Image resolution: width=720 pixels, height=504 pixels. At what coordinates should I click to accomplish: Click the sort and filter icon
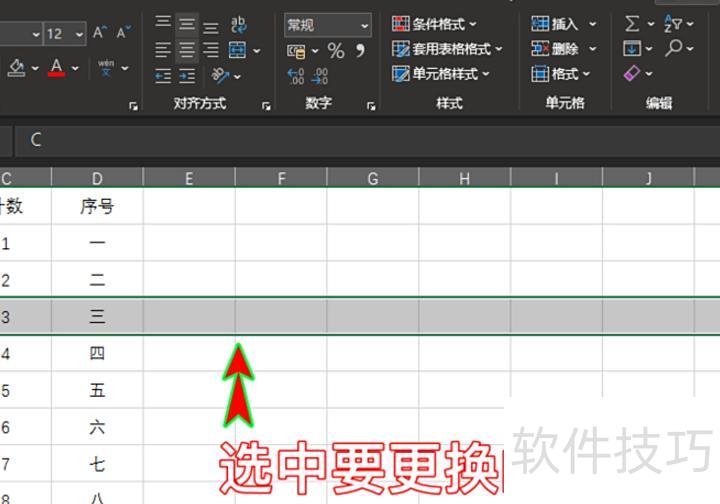point(673,23)
